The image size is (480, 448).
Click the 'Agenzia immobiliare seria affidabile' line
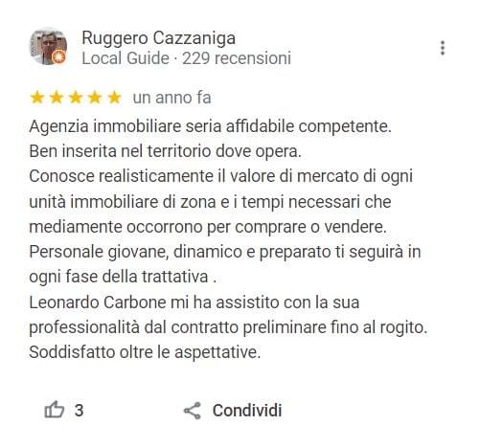(210, 126)
